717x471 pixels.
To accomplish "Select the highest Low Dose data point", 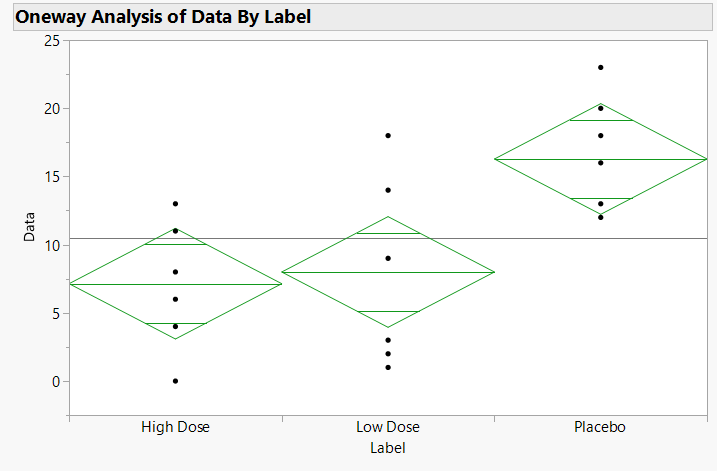I will tap(388, 135).
